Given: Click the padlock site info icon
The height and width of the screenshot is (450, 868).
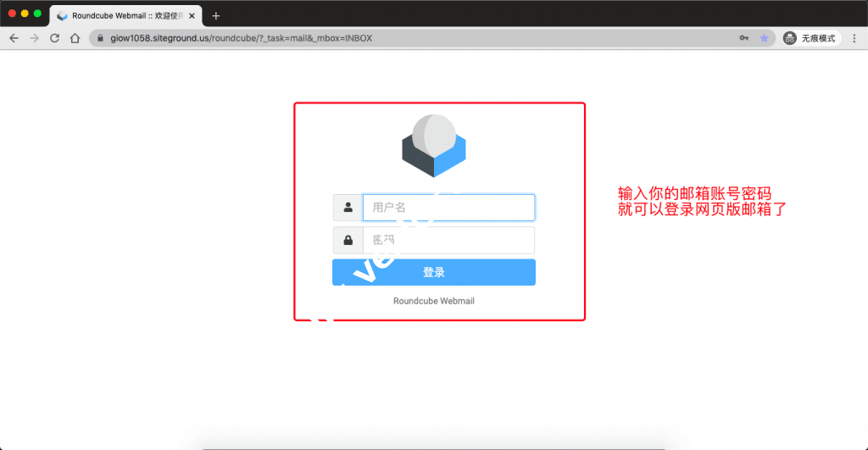Looking at the screenshot, I should (x=100, y=38).
